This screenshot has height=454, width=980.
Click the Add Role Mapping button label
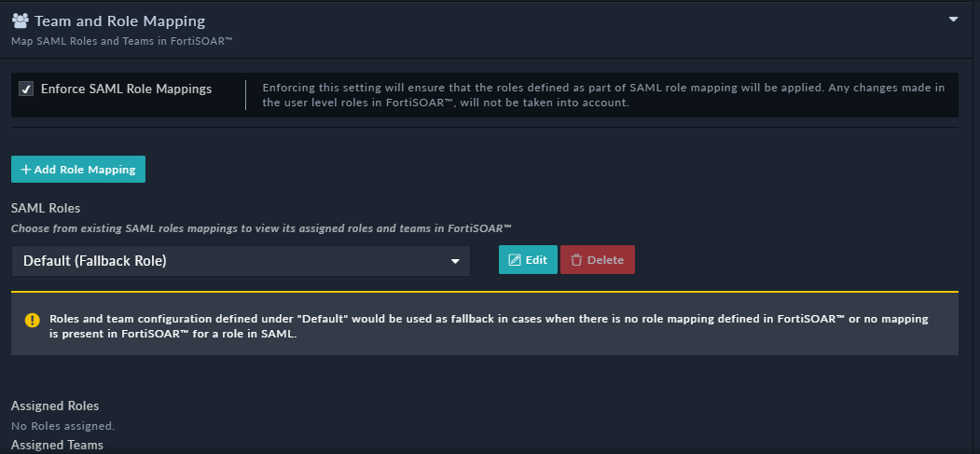coord(85,170)
